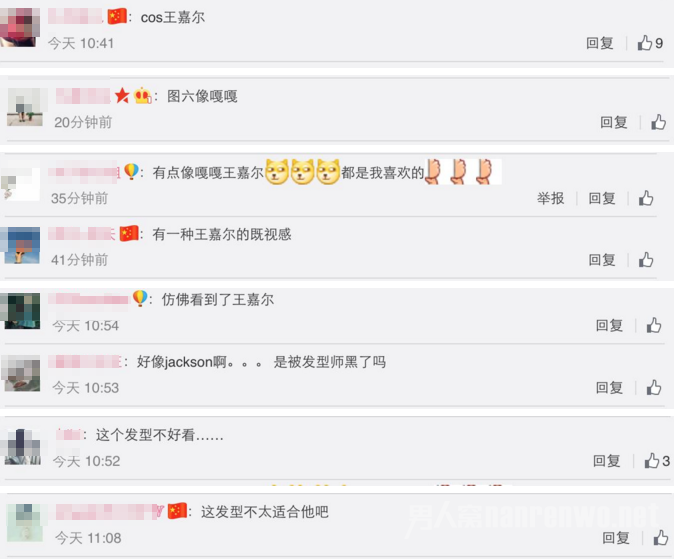The width and height of the screenshot is (674, 559).
Task: Report the comment posted 35分钟前
Action: tap(550, 198)
